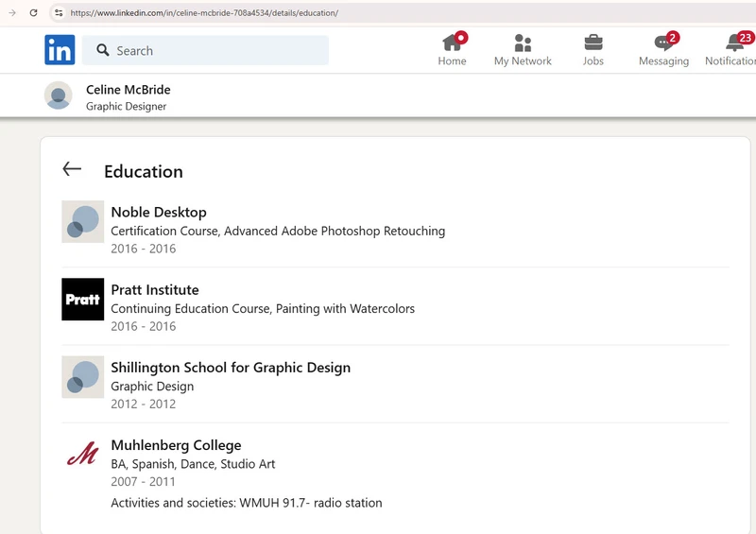Click the Pratt Institute logo
Viewport: 756px width, 534px height.
(x=83, y=299)
